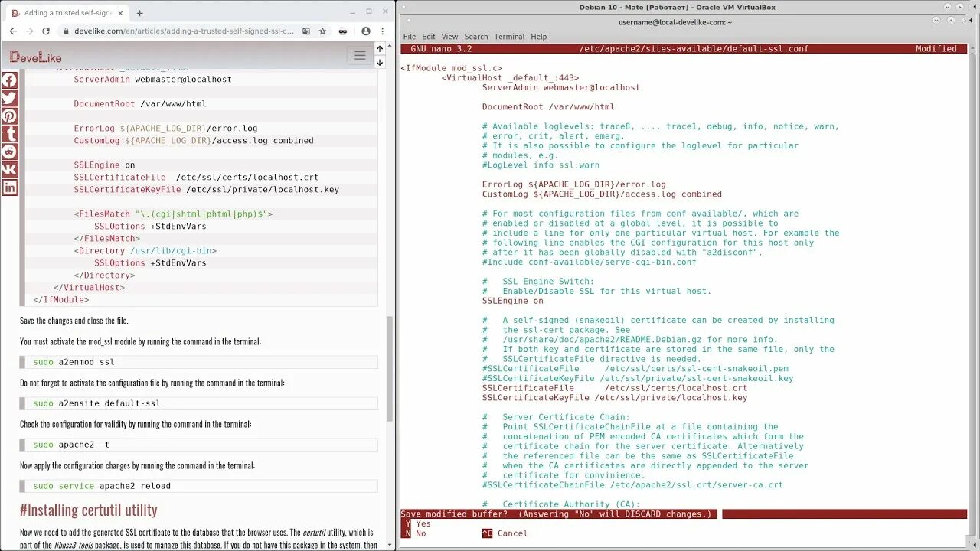Bookmark this page with star icon
Viewport: 980px width, 551px height.
(x=322, y=31)
